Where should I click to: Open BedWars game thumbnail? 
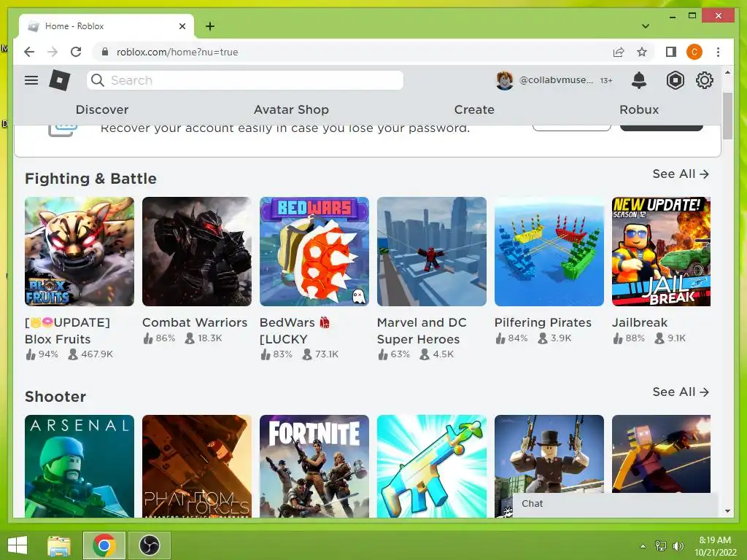[x=314, y=252]
